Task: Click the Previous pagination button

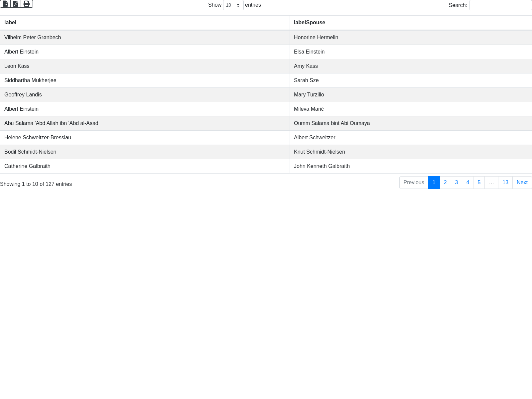Action: [414, 183]
